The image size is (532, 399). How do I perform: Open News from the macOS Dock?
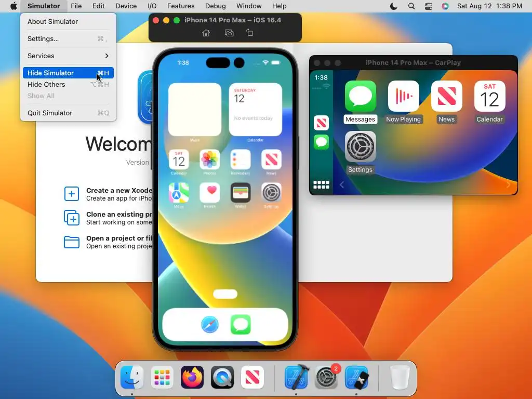click(252, 377)
